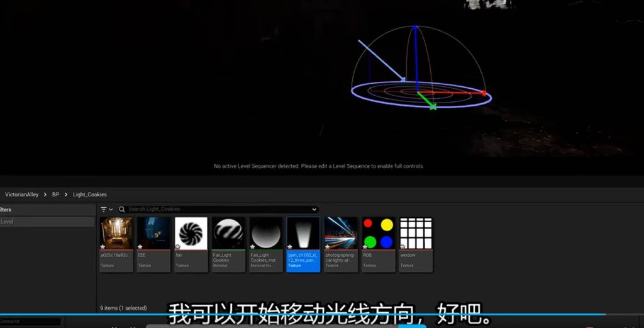Select the EEE texture asset
644x328 pixels.
tap(154, 242)
